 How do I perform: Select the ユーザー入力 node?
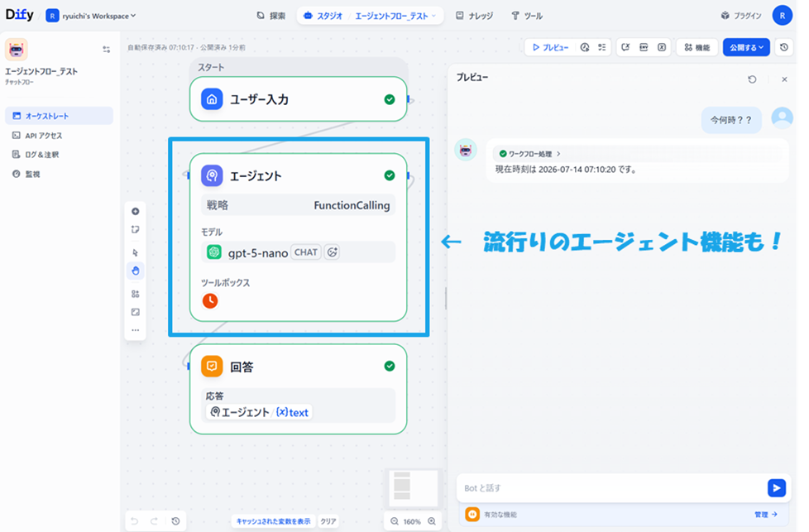(299, 99)
